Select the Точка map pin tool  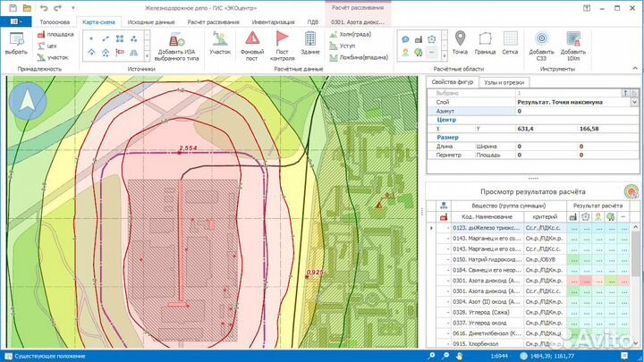(x=460, y=38)
